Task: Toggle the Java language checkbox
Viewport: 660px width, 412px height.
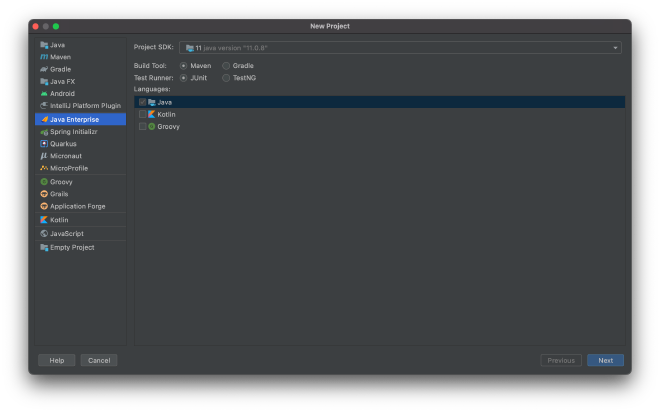Action: coord(142,102)
